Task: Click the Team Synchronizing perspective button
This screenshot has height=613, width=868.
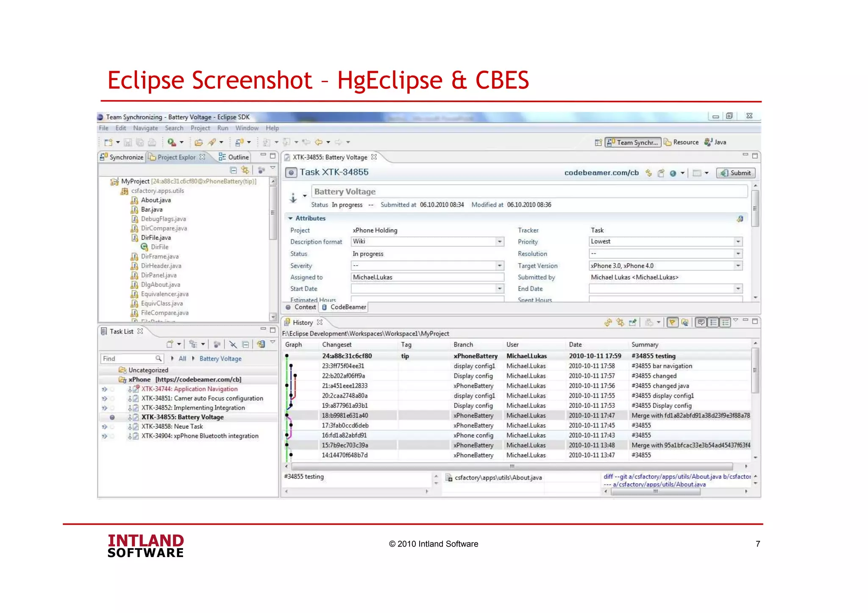Action: click(x=633, y=142)
